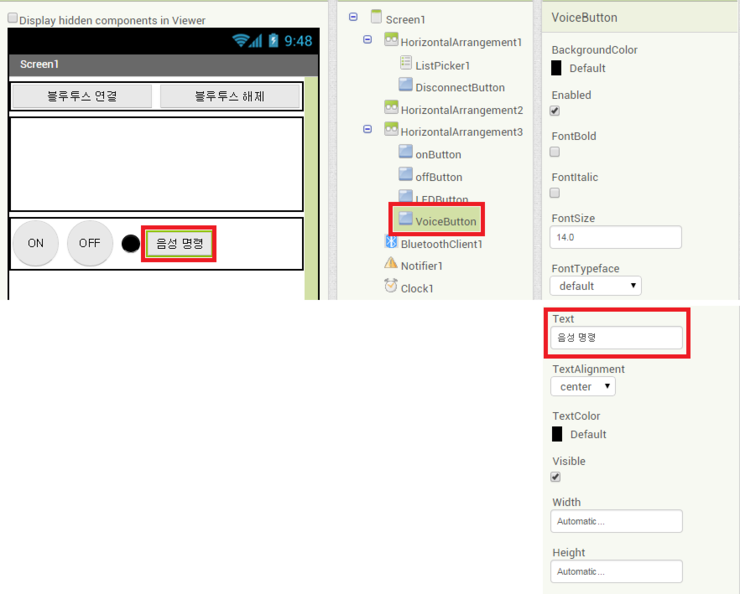Click the Screen1 form icon in the tree
The height and width of the screenshot is (594, 740).
point(376,17)
